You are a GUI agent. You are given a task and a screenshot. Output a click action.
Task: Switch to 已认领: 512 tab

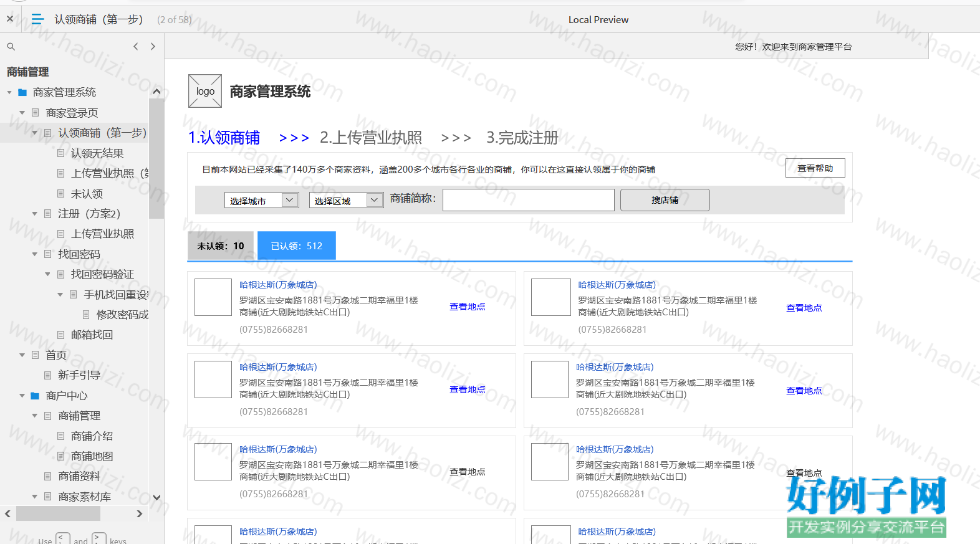[297, 246]
